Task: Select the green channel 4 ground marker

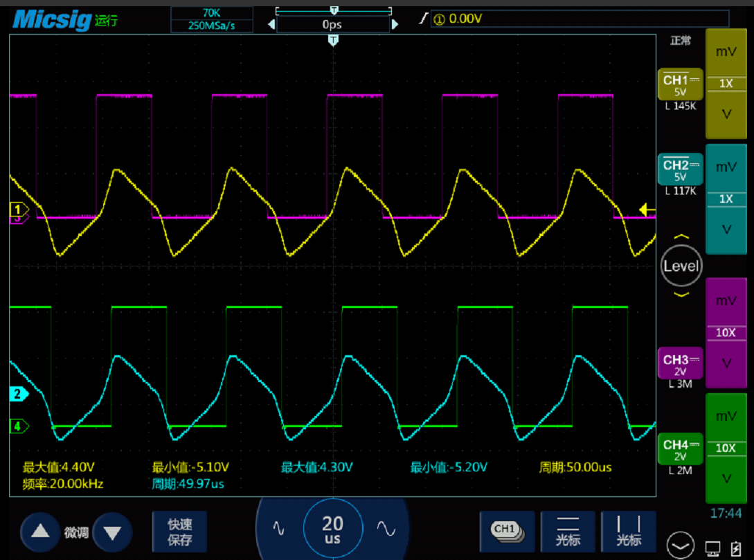Action: tap(19, 426)
